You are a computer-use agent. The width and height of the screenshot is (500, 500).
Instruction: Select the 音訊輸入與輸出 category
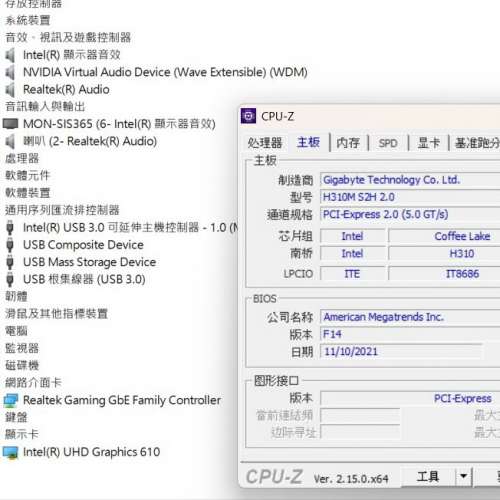click(x=45, y=107)
